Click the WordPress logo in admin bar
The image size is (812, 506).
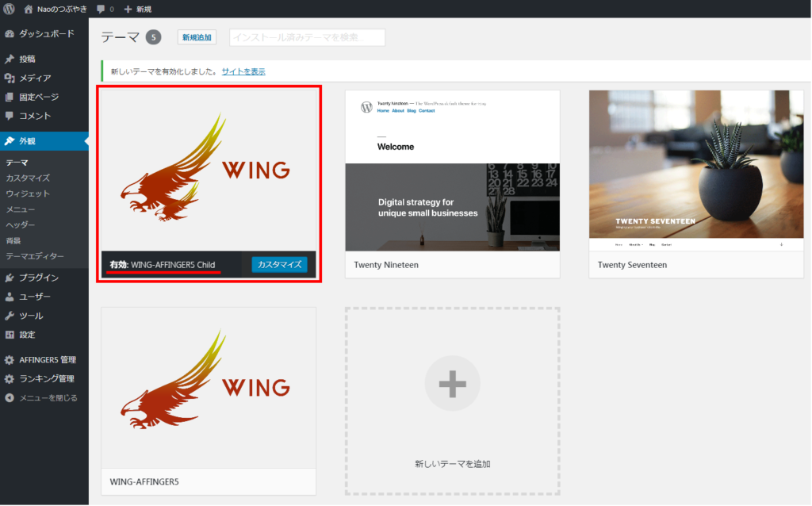click(10, 8)
